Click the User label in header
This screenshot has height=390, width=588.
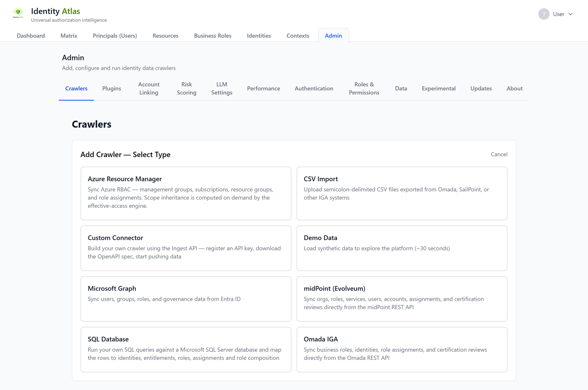(559, 14)
